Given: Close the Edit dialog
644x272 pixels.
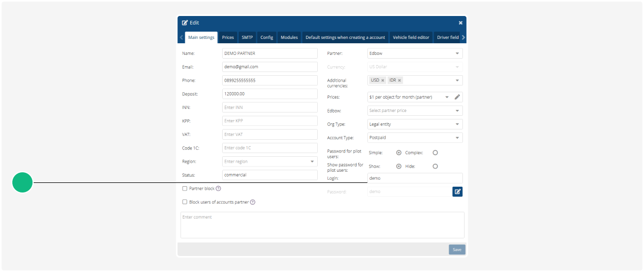Looking at the screenshot, I should click(x=461, y=23).
